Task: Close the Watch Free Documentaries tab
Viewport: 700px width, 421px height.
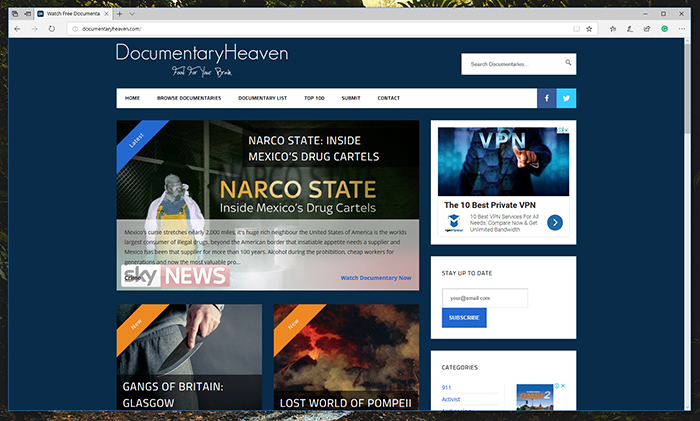Action: click(x=106, y=14)
